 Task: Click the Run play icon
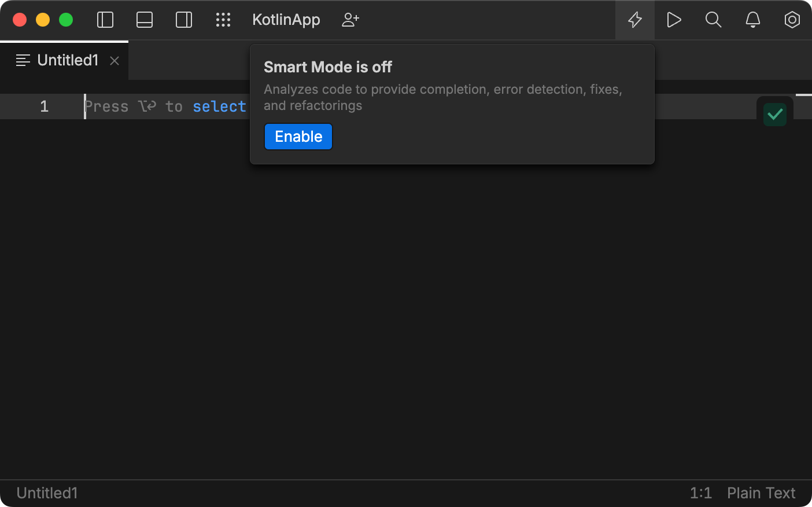click(x=674, y=20)
